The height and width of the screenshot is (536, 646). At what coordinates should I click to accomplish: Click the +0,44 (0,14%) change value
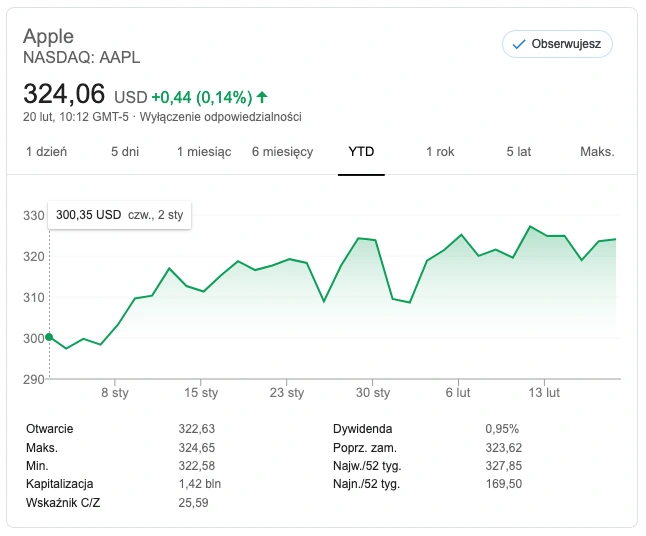[x=202, y=98]
